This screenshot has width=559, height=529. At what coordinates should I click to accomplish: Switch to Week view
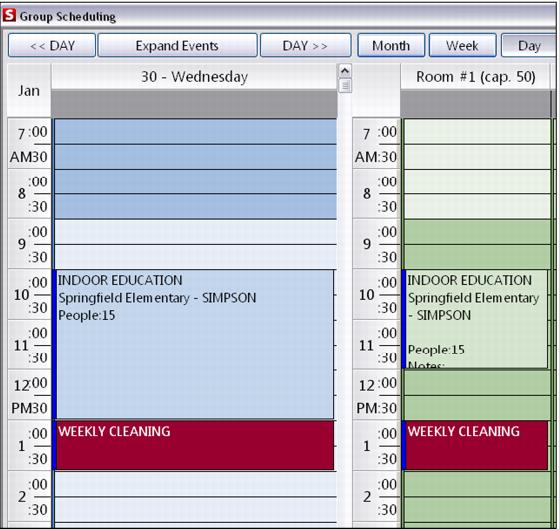click(462, 45)
